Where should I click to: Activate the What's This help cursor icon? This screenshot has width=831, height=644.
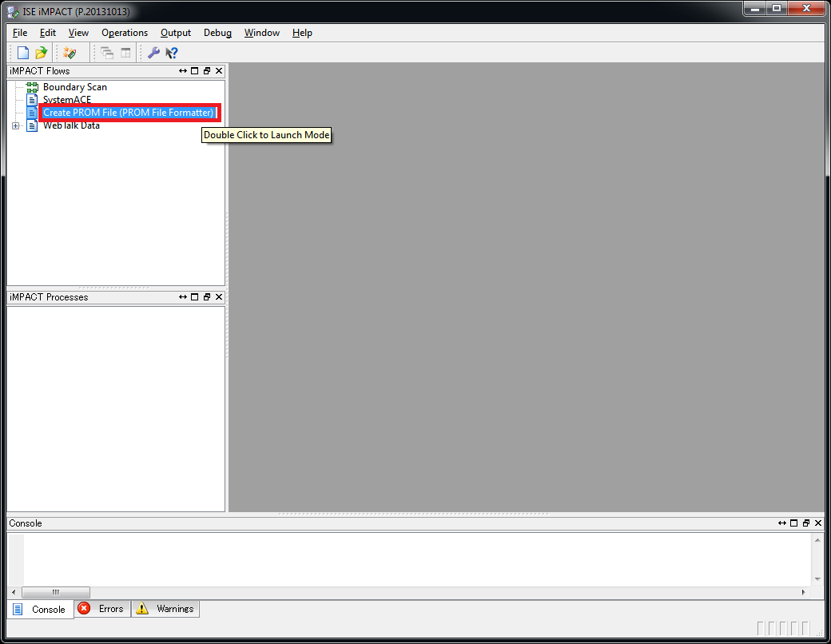(x=172, y=53)
